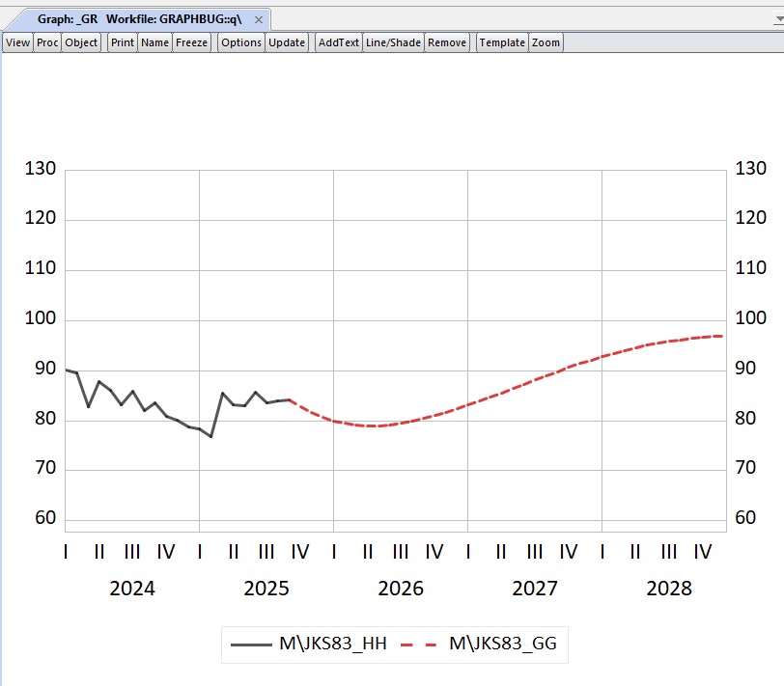The image size is (784, 686).
Task: Click the Zoom toolbar button
Action: 546,42
